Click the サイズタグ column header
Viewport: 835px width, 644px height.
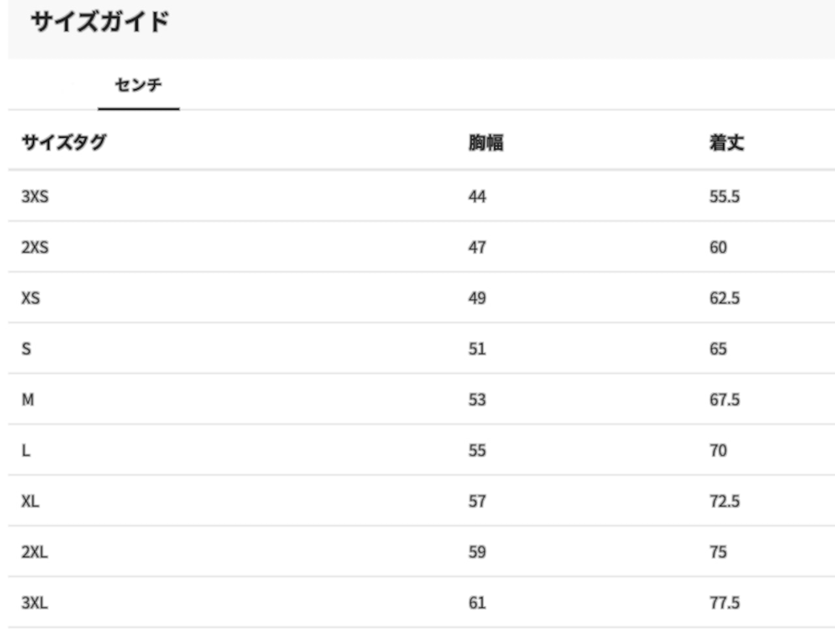coord(64,142)
